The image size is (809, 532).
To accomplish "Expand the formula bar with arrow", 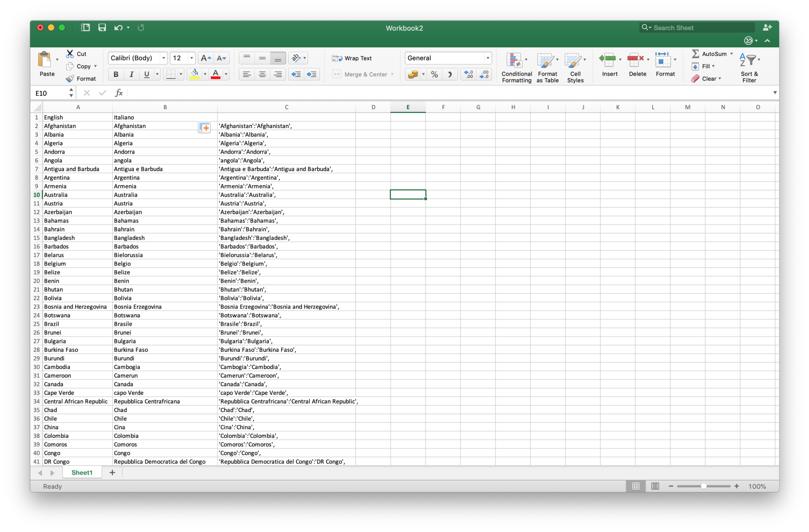I will pyautogui.click(x=774, y=92).
